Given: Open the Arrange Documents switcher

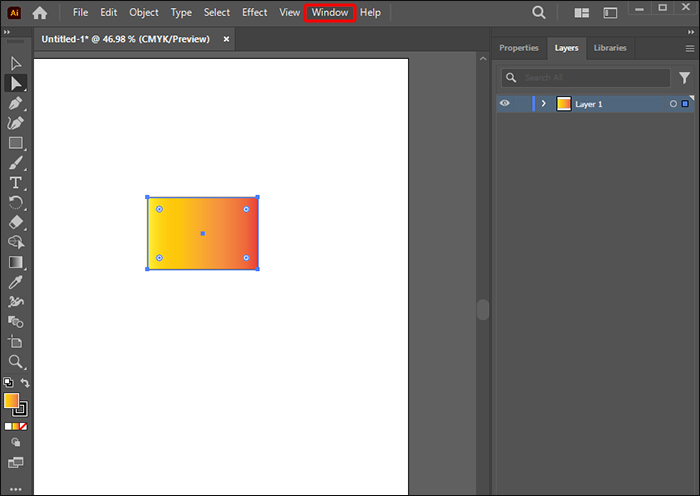Looking at the screenshot, I should 582,13.
